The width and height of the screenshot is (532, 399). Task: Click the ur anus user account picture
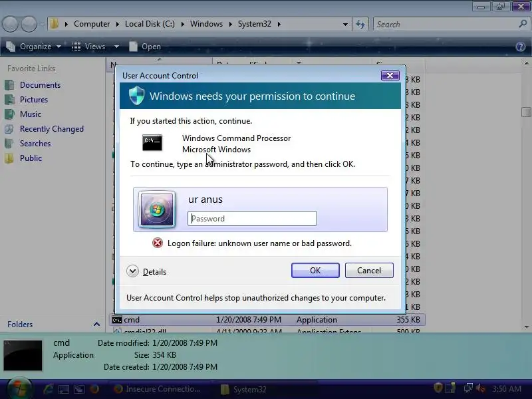pos(157,209)
